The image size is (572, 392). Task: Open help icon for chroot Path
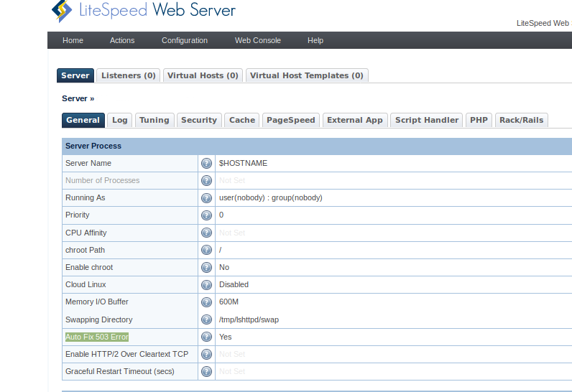coord(206,250)
